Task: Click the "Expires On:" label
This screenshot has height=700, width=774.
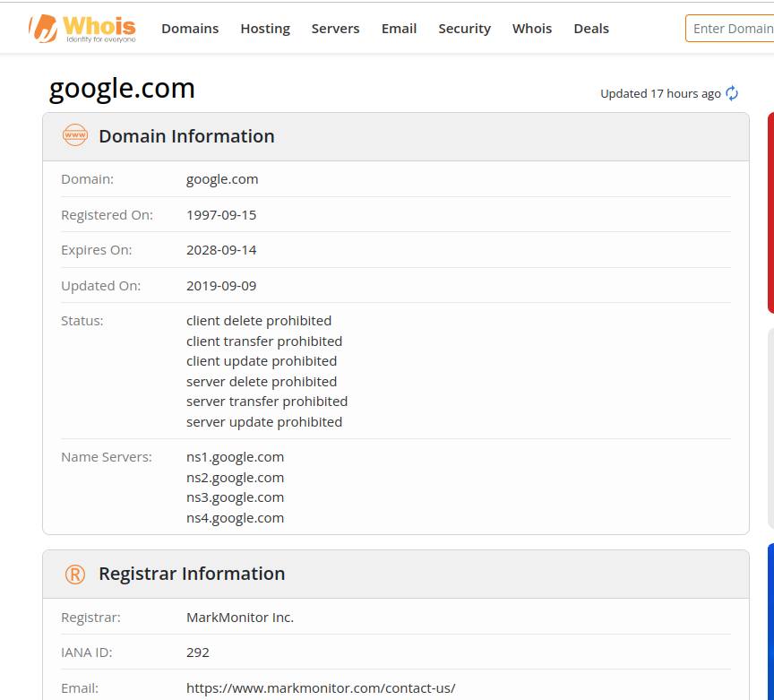Action: coord(96,250)
